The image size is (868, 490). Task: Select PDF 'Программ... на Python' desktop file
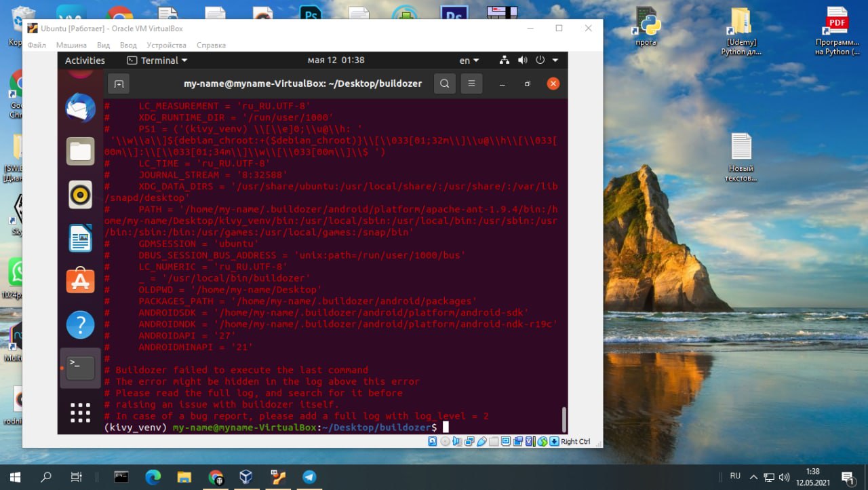coord(837,31)
